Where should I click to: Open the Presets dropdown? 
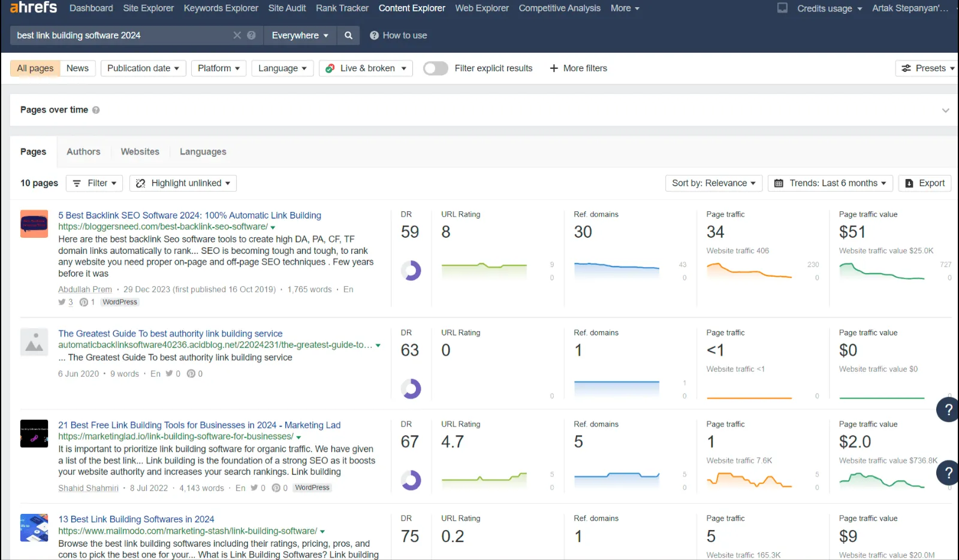927,68
